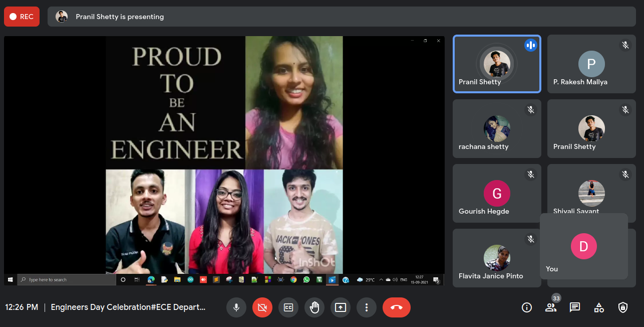The width and height of the screenshot is (644, 327).
Task: Click your own 'You' self-view tile
Action: (x=584, y=246)
